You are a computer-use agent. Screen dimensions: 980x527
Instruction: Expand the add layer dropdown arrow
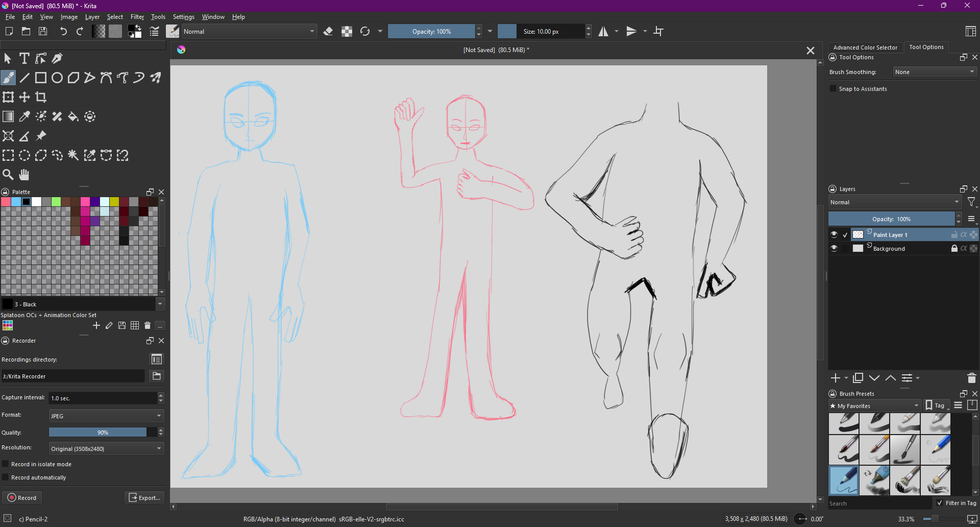[x=846, y=378]
